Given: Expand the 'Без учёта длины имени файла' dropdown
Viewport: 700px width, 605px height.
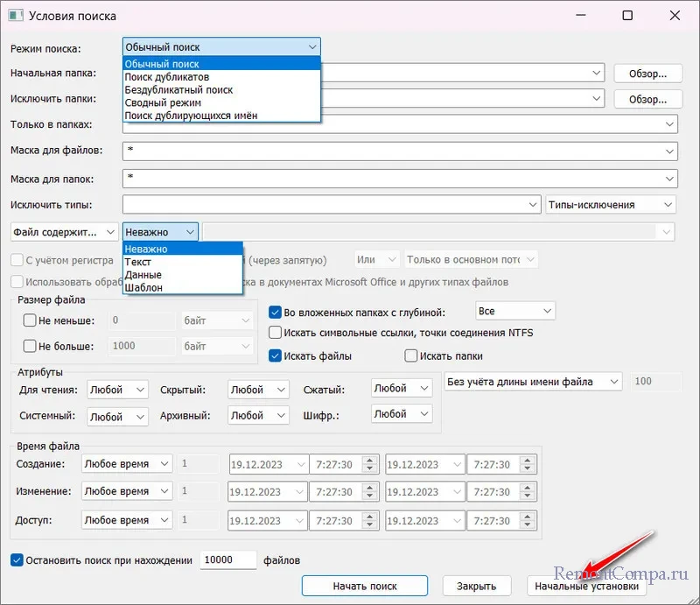Looking at the screenshot, I should pyautogui.click(x=534, y=382).
